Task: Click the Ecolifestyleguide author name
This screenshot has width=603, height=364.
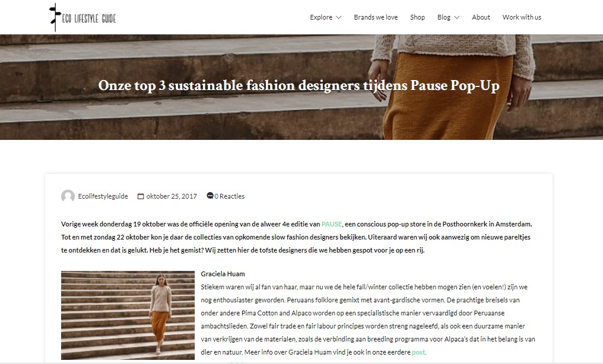Action: [103, 196]
